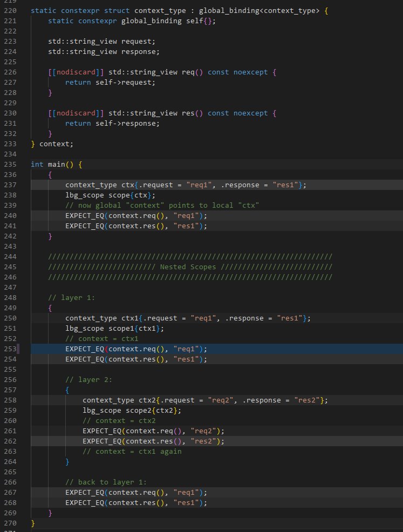
Task: Click 'context.res()' on line 254
Action: point(136,359)
